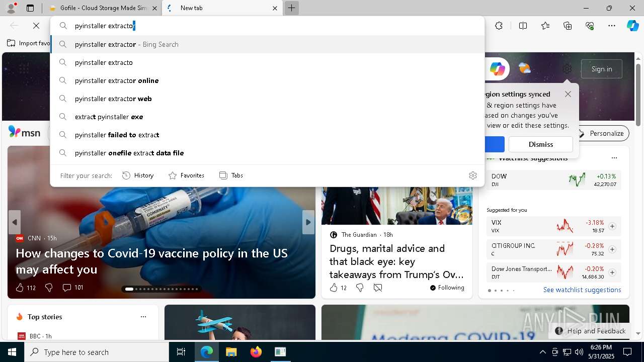644x362 pixels.
Task: Select pyinstaller extractor Bing Search suggestion
Action: pyautogui.click(x=267, y=44)
